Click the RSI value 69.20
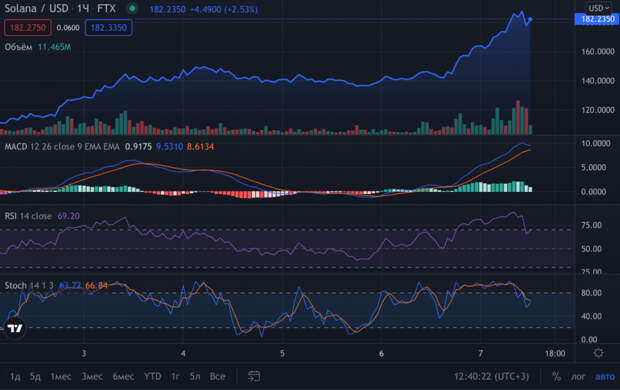The image size is (620, 390). point(69,216)
